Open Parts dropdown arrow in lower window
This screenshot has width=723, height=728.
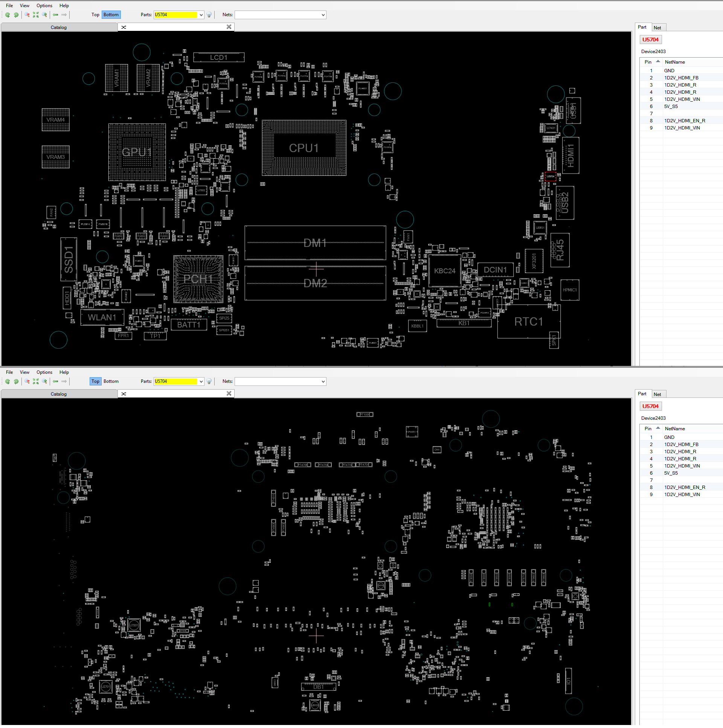coord(201,381)
